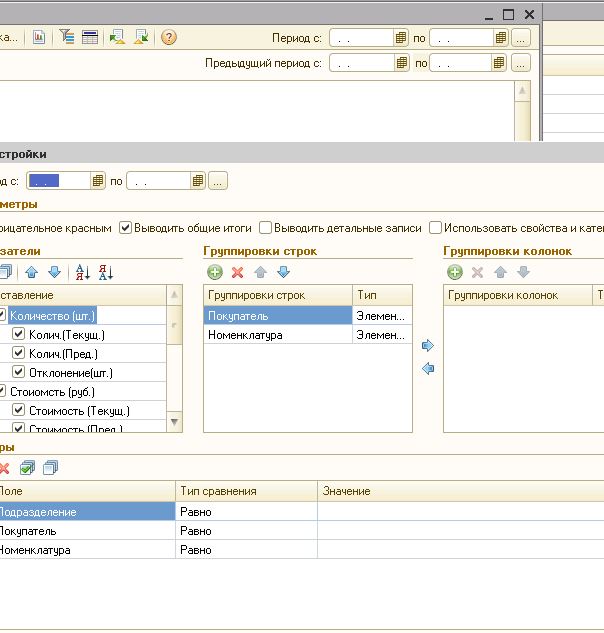Click 'Тип сравнения' column header
Viewport: 604px width, 633px height.
tap(218, 491)
